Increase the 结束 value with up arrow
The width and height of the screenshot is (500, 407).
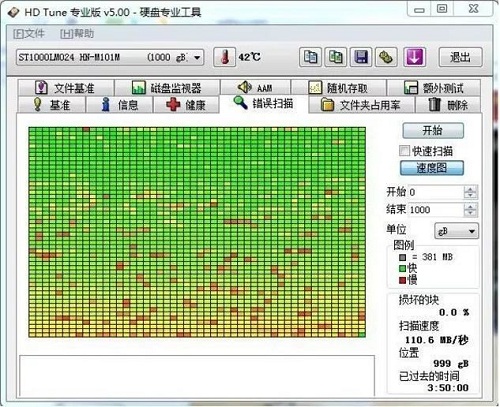pos(470,207)
